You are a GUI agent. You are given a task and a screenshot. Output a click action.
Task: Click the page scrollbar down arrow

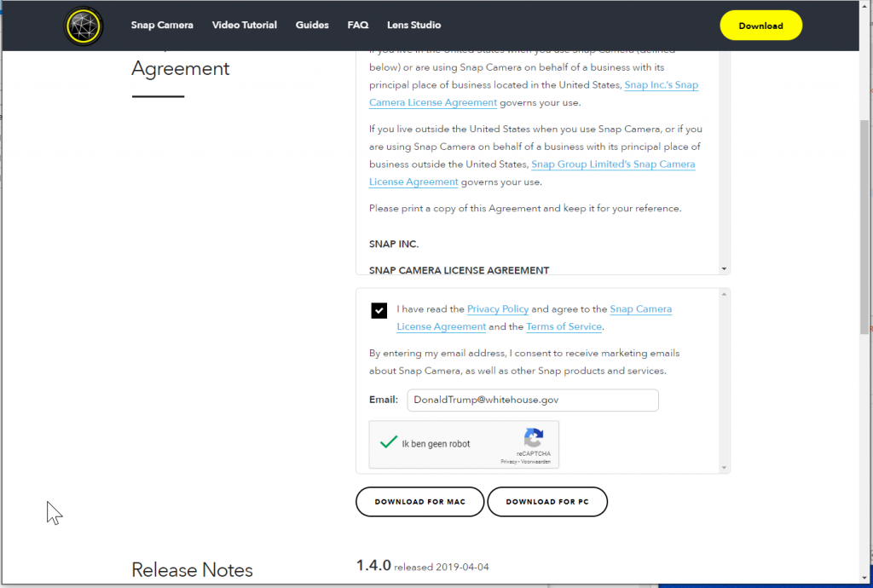pos(864,579)
